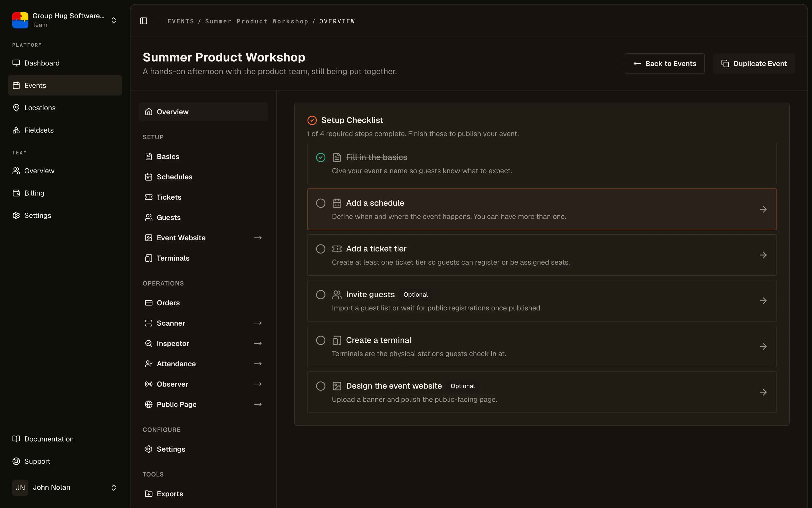Open the Orders operations page

tap(203, 303)
